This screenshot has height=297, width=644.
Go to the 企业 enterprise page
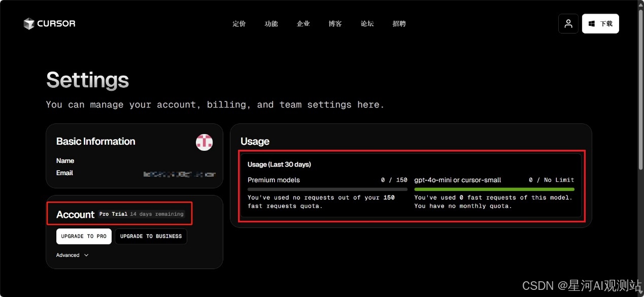pyautogui.click(x=303, y=24)
